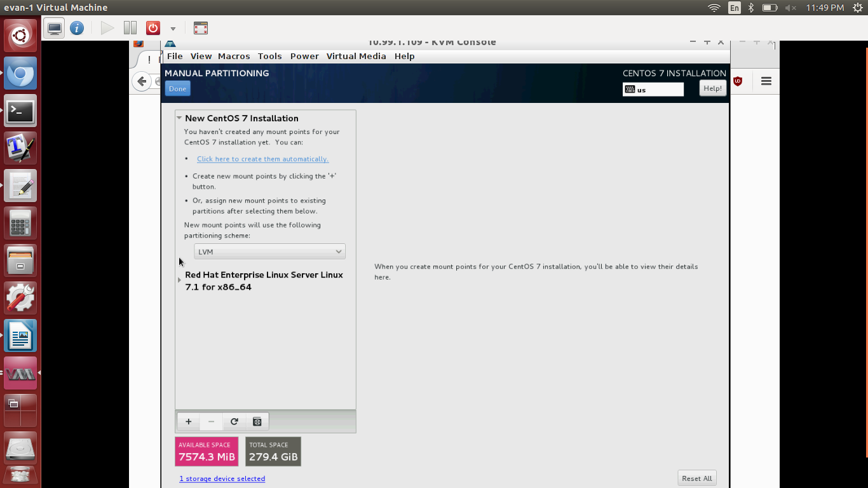Open the 1 storage device selected link

coord(222,478)
